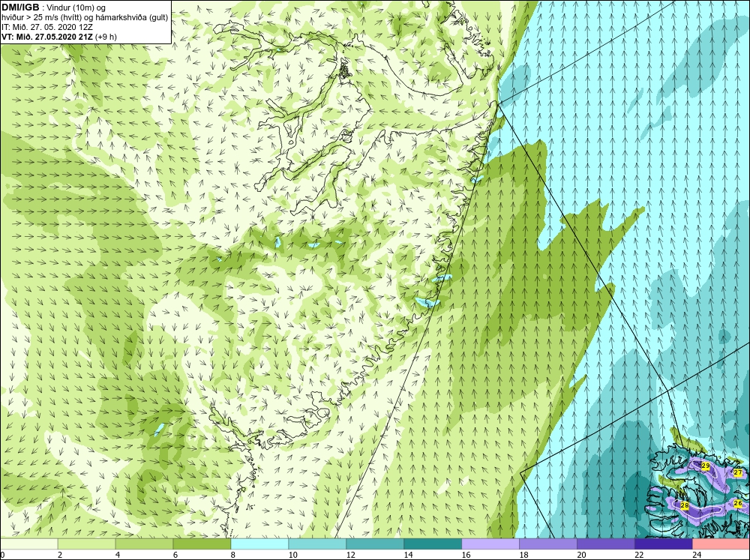Viewport: 750px width, 560px height.
Task: Click the 4–6 m/s green legend swatch
Action: [x=144, y=544]
